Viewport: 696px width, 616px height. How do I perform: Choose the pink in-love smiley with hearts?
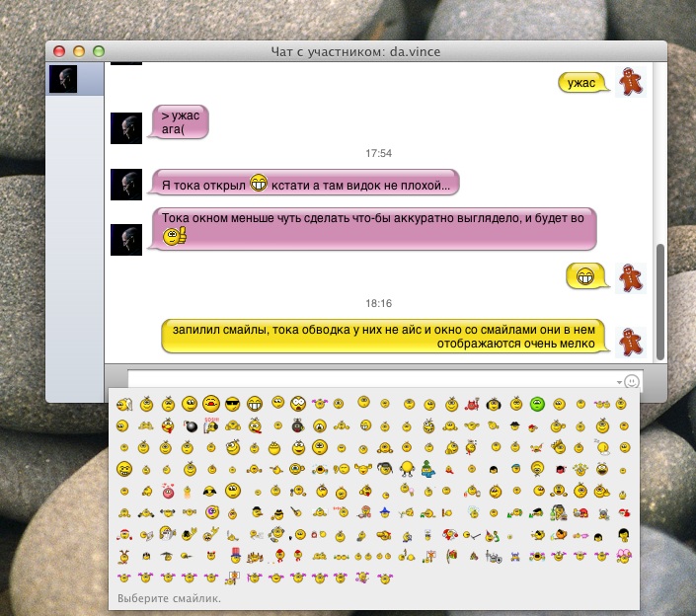(168, 491)
